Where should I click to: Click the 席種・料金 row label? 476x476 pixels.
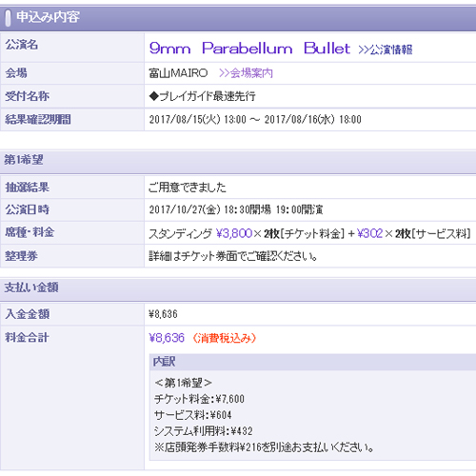pyautogui.click(x=30, y=232)
